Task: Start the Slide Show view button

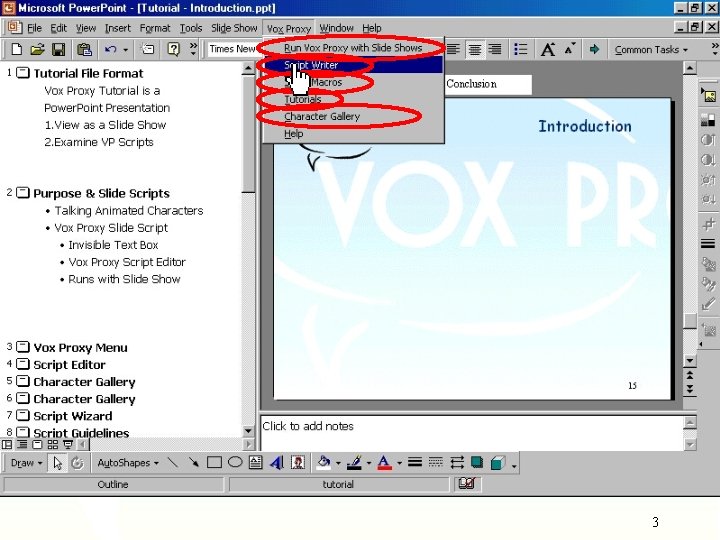Action: (68, 444)
